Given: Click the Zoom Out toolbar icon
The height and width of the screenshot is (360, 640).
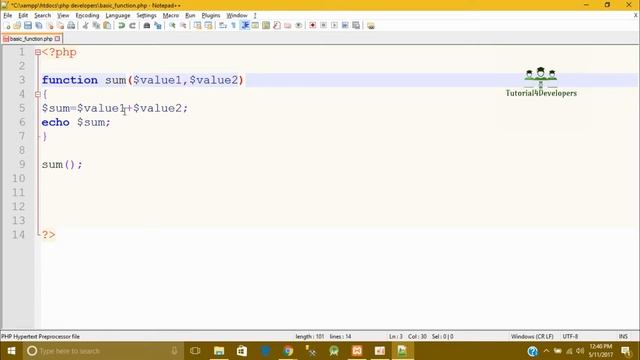Looking at the screenshot, I should (183, 26).
